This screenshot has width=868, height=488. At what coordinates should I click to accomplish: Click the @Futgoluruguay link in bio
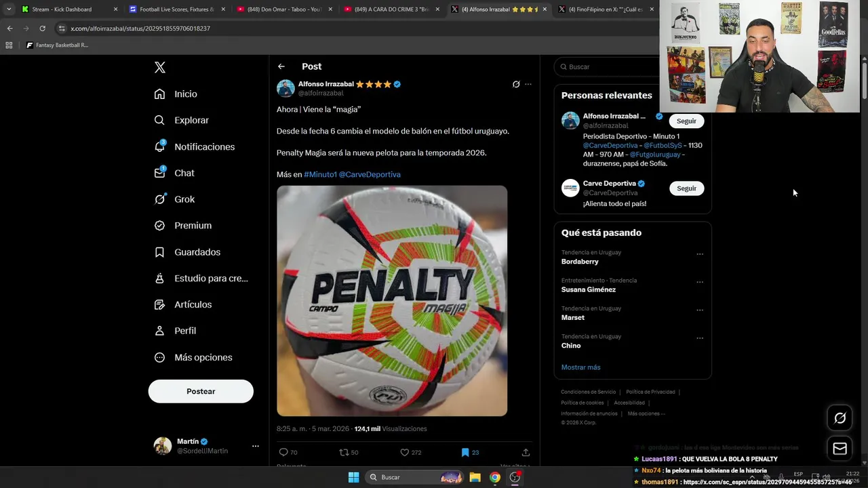coord(655,155)
